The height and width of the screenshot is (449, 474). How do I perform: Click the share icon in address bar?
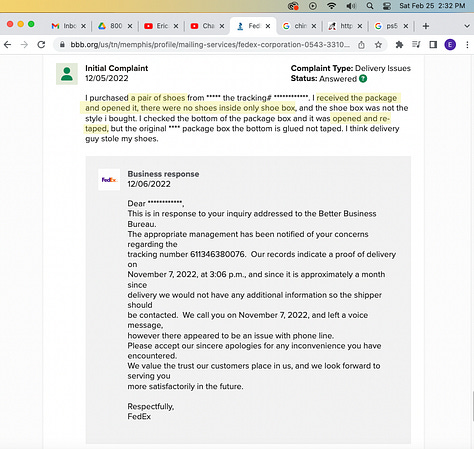(361, 45)
